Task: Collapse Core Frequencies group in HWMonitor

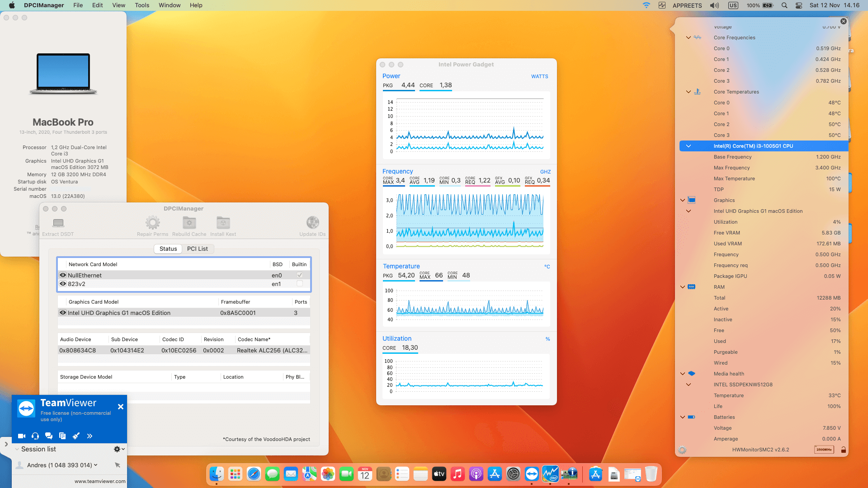Action: click(x=688, y=38)
